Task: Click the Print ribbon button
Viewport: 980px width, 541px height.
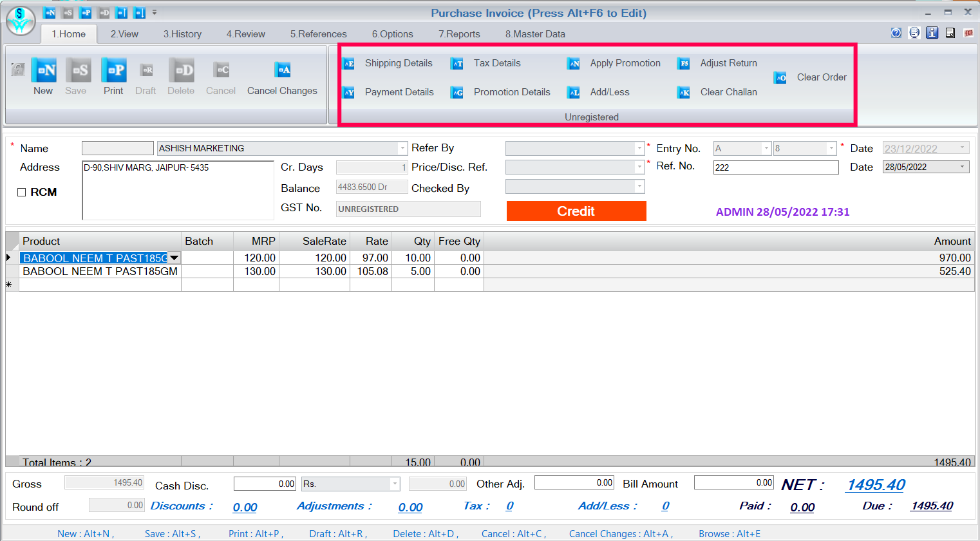Action: [x=113, y=77]
